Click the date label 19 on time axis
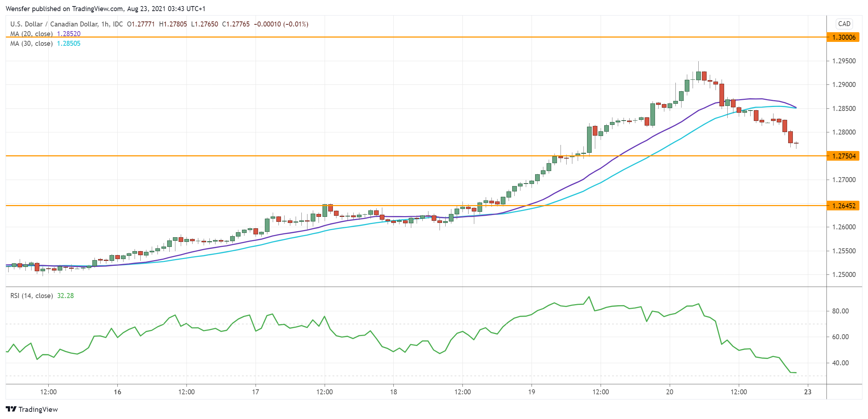Screen dimensions: 868x419 pos(531,392)
